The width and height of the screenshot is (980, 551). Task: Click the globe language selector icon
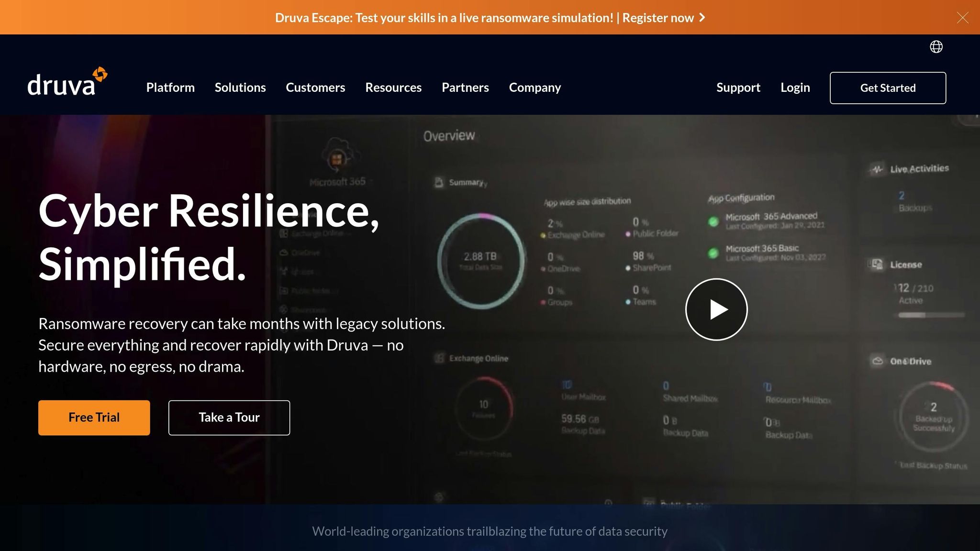pos(936,47)
